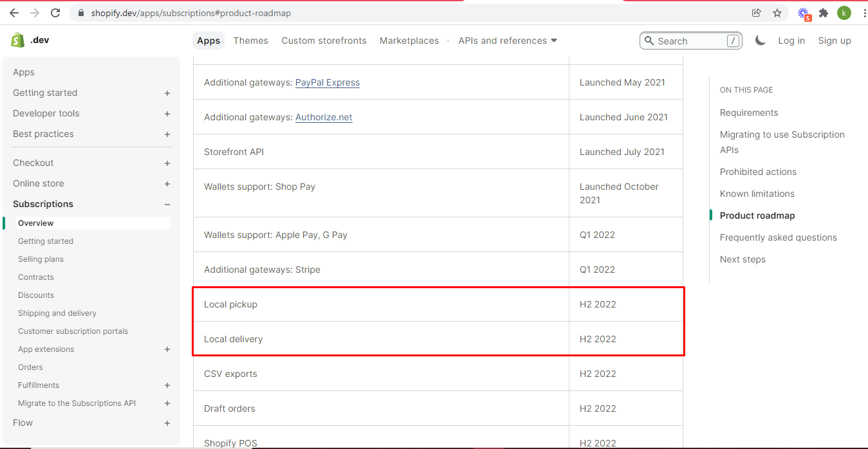Click the share page icon in address bar
This screenshot has width=868, height=449.
[x=757, y=13]
